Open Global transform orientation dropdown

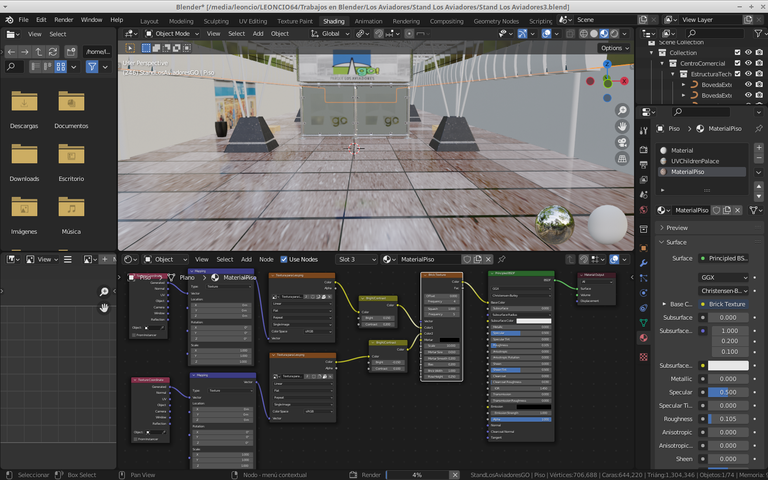(x=330, y=34)
